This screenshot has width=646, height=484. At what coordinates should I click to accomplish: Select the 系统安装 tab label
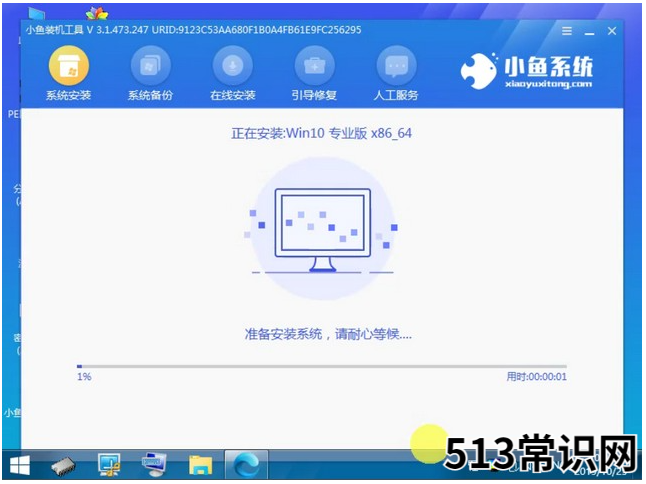click(68, 96)
